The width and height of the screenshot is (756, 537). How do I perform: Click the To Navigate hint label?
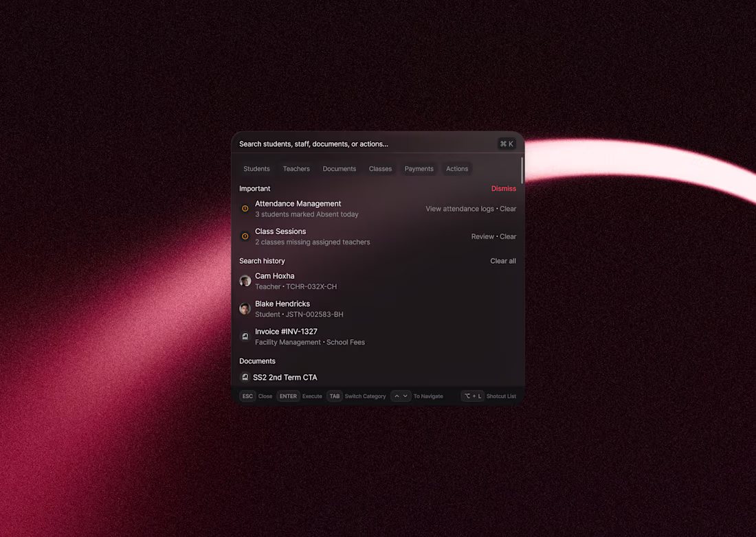[x=428, y=396]
